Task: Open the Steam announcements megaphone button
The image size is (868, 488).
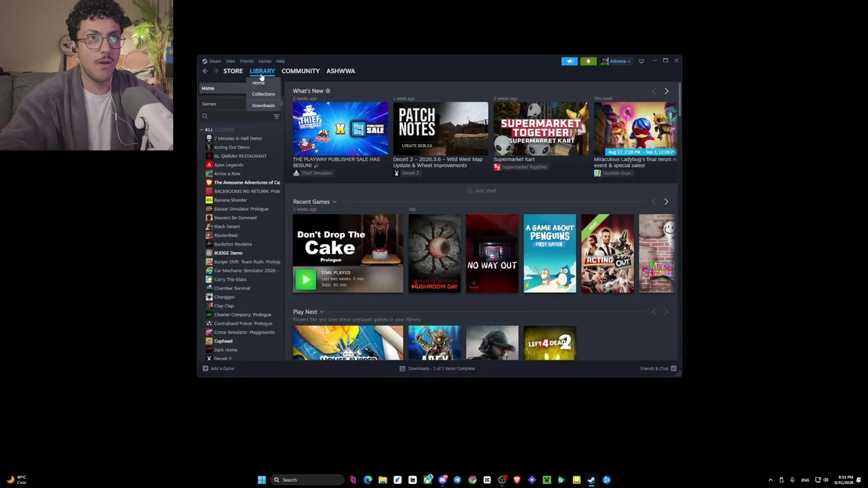Action: [570, 61]
